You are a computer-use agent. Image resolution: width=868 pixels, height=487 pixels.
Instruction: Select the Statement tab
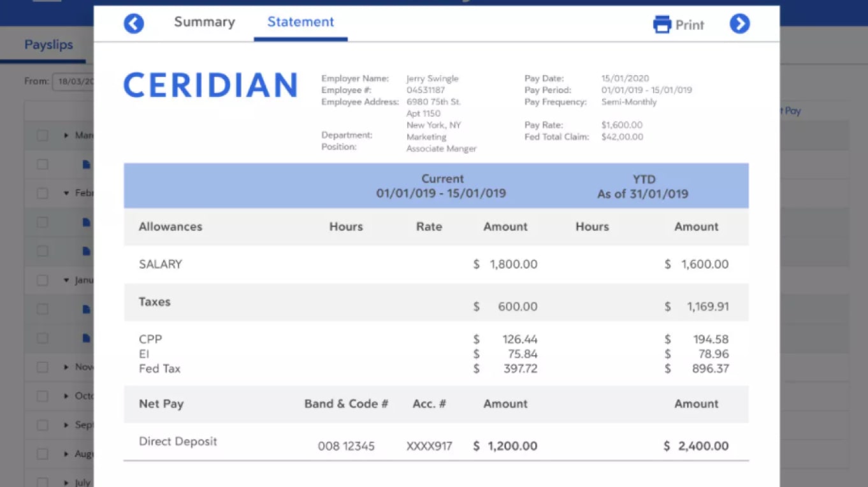tap(300, 22)
